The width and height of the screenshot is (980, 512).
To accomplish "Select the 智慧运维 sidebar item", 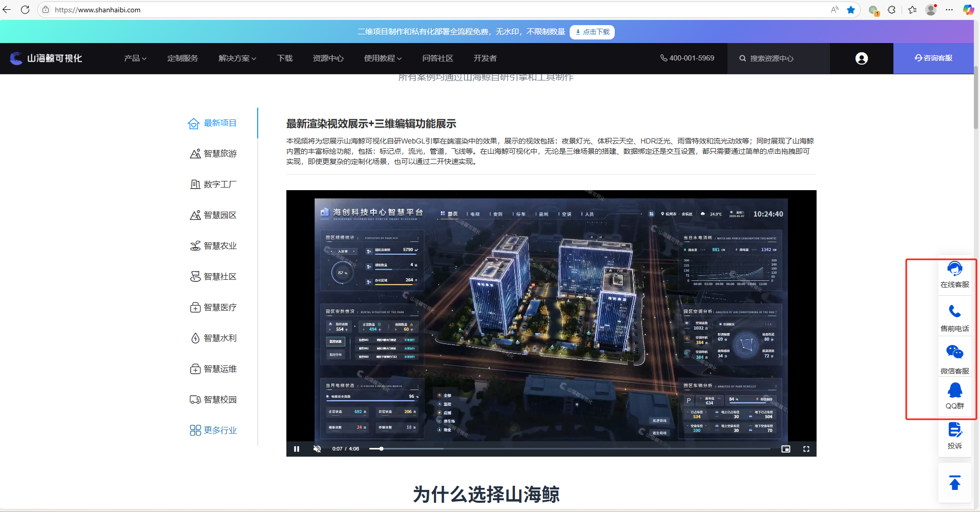I will click(x=213, y=369).
